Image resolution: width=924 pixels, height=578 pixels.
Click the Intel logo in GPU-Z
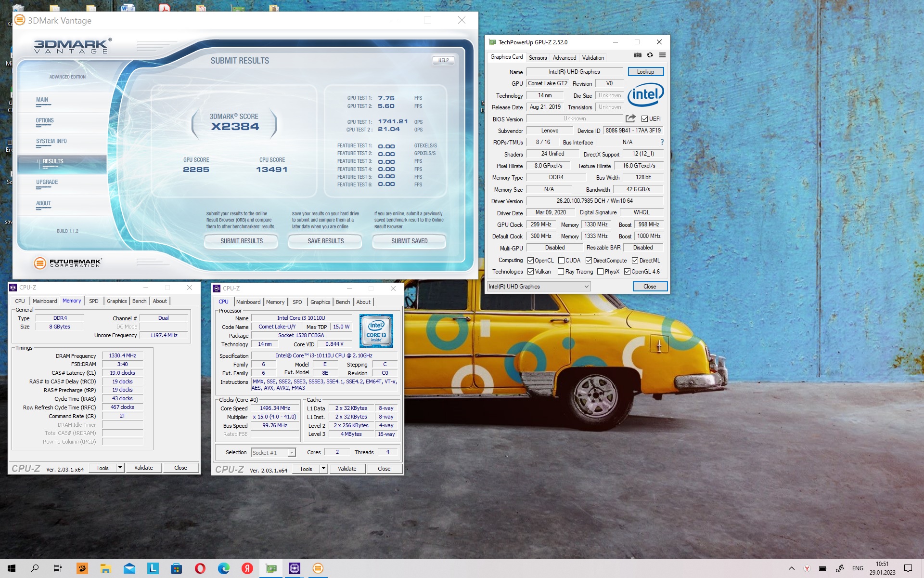(645, 94)
